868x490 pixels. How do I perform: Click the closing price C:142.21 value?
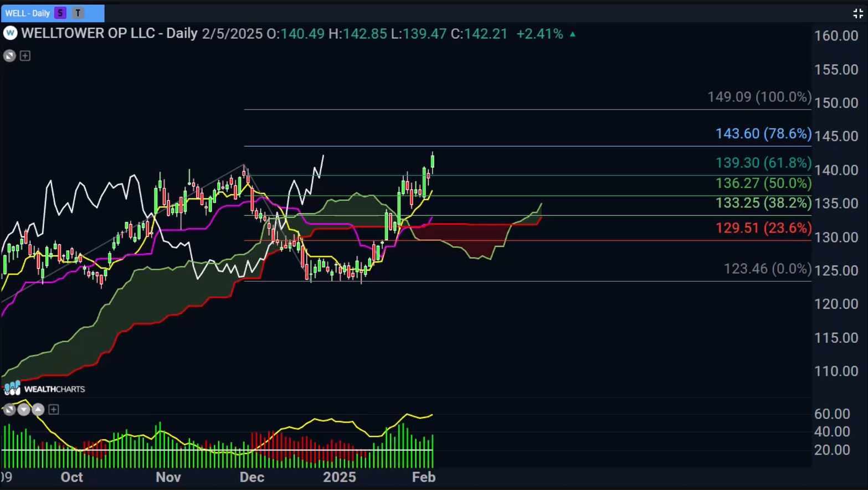coord(479,34)
